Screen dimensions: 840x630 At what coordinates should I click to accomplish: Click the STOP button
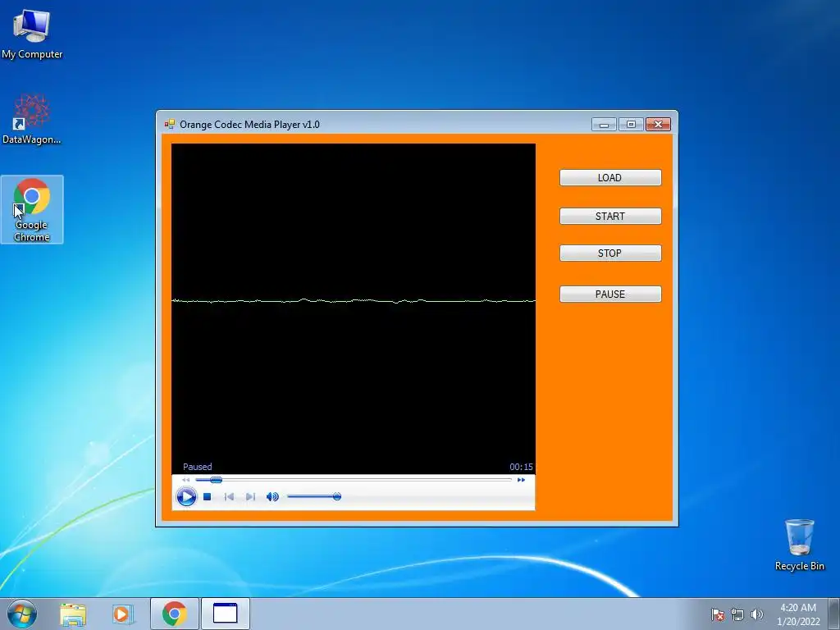[610, 253]
